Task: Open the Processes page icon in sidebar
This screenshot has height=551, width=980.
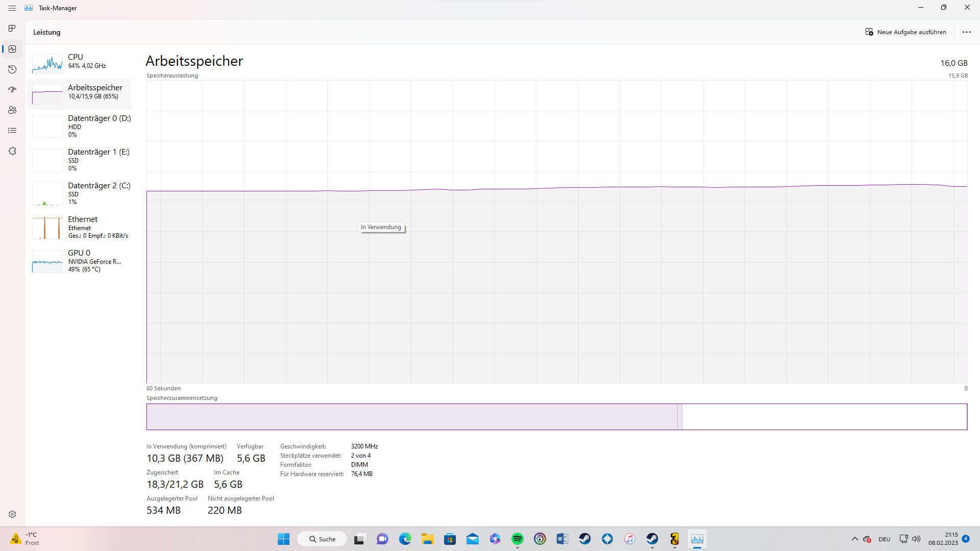Action: pyautogui.click(x=12, y=28)
